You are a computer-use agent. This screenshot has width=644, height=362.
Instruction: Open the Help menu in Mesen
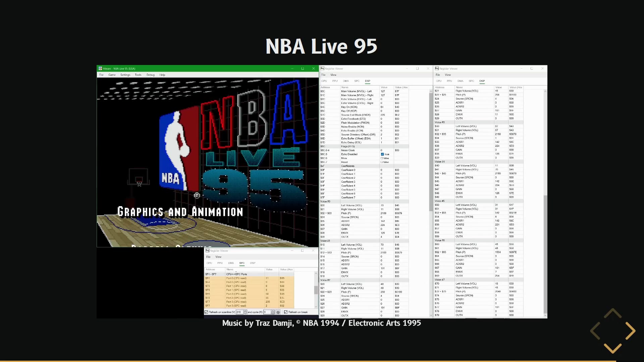[x=162, y=75]
